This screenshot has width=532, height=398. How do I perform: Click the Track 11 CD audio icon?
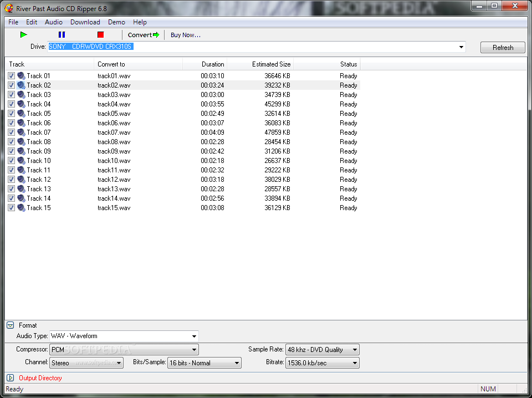pos(21,170)
